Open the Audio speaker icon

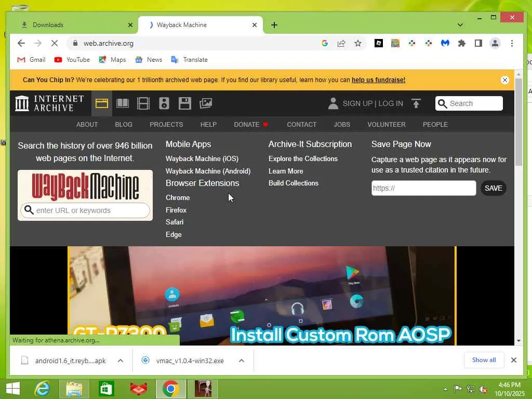pyautogui.click(x=164, y=103)
